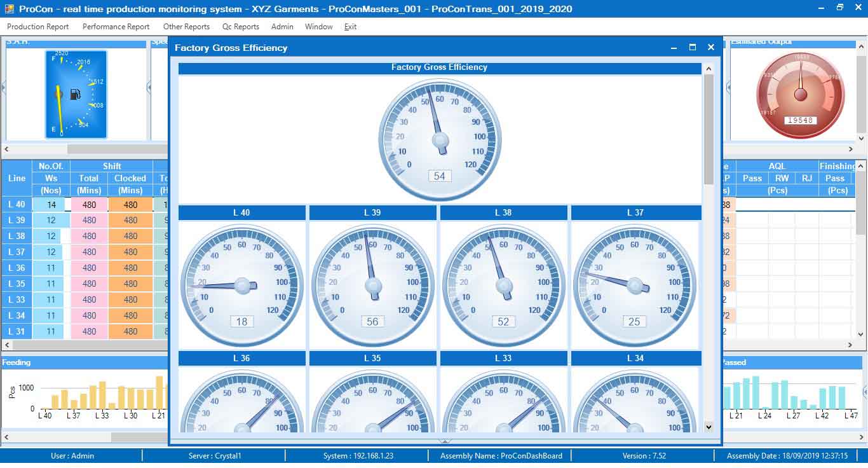Click up arrow of gauge panel scrollbar
This screenshot has width=868, height=468.
(x=709, y=67)
